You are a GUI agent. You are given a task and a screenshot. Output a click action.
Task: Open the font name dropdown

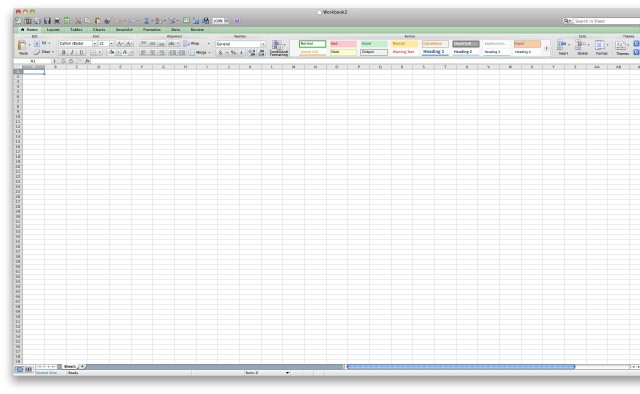[95, 43]
